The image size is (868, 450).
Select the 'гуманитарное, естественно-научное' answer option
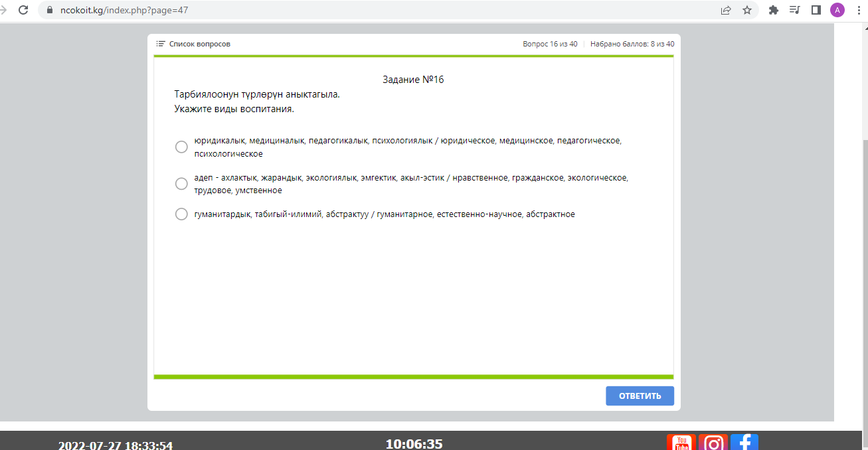(181, 214)
